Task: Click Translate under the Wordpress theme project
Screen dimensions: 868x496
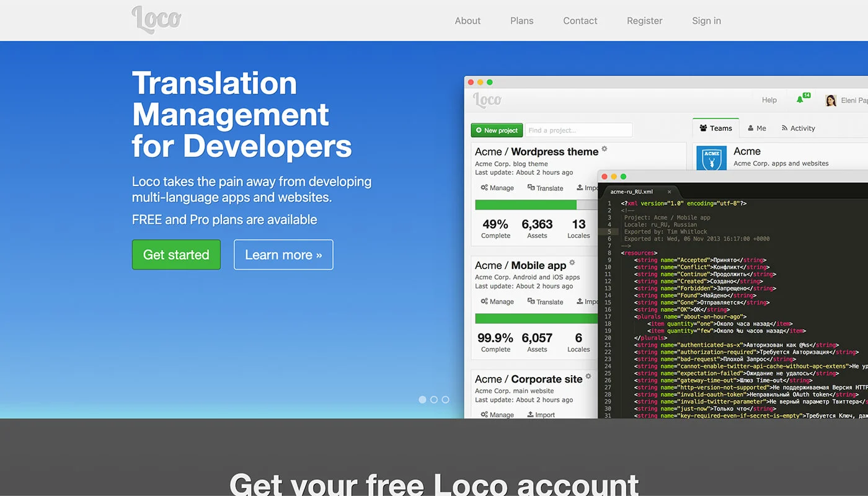Action: click(x=545, y=188)
